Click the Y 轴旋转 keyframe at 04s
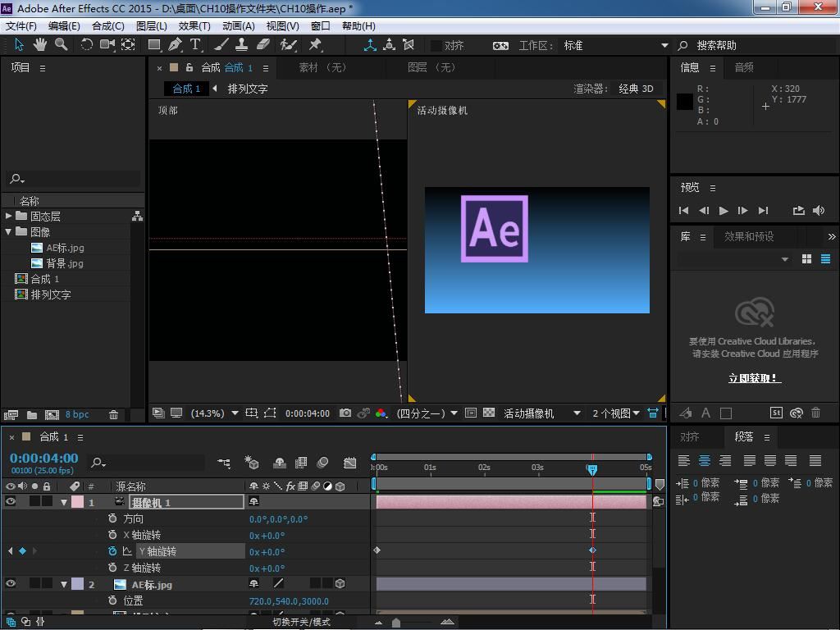 tap(592, 550)
